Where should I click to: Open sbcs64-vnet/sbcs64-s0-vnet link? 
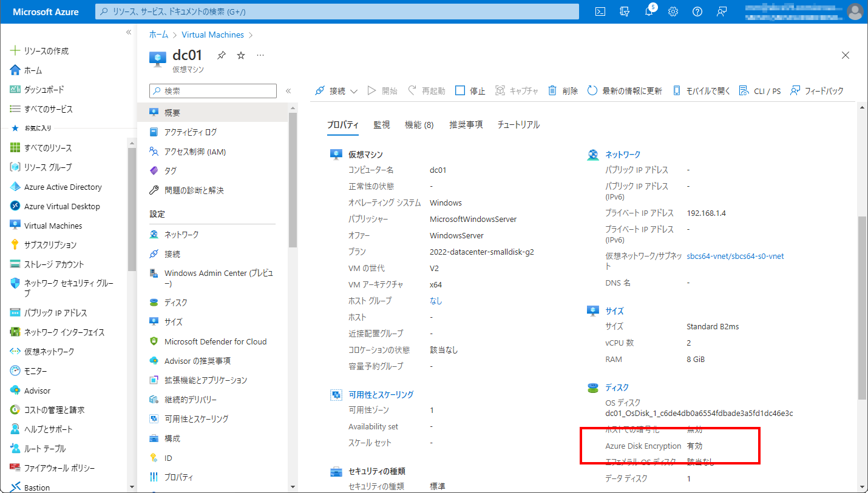[x=735, y=257]
